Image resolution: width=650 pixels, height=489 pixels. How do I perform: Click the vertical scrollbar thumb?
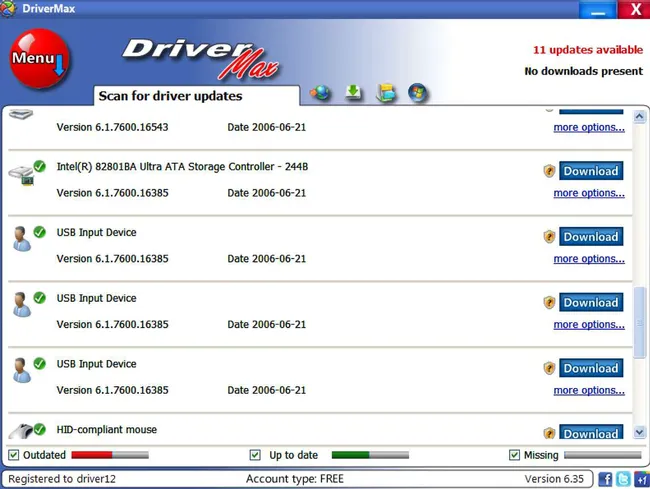(639, 322)
